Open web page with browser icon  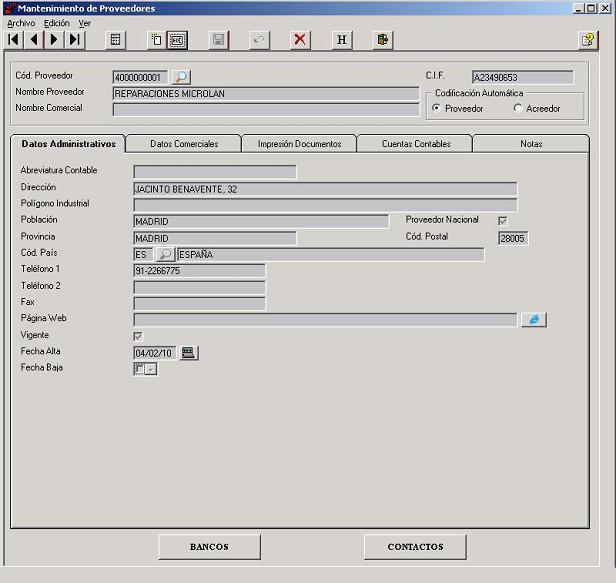point(534,319)
